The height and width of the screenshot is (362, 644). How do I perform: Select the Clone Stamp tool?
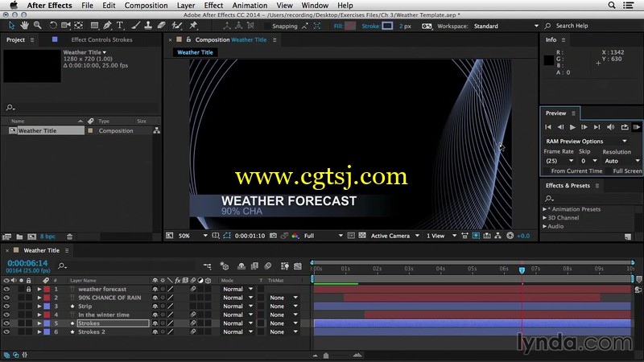[148, 26]
